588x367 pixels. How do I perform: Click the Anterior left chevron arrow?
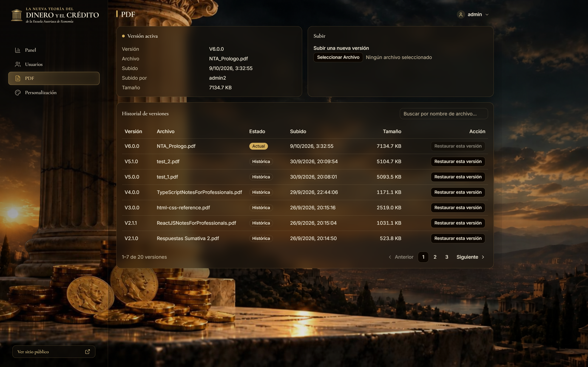pyautogui.click(x=390, y=257)
